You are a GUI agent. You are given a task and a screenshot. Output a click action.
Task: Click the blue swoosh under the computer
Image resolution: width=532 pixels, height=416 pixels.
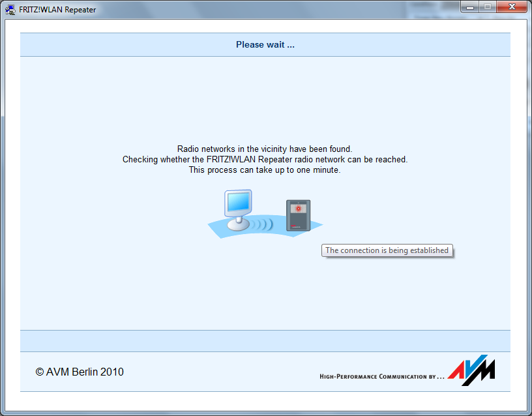pyautogui.click(x=222, y=230)
